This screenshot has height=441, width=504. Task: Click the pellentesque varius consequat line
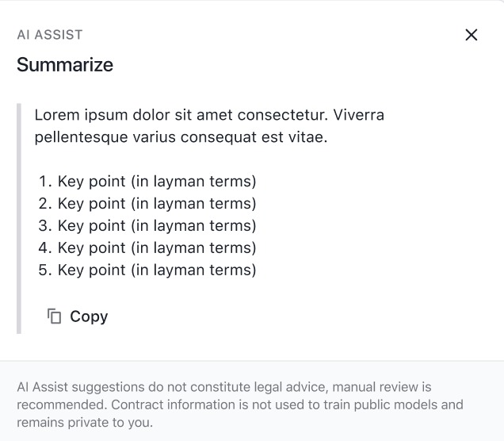(x=181, y=137)
